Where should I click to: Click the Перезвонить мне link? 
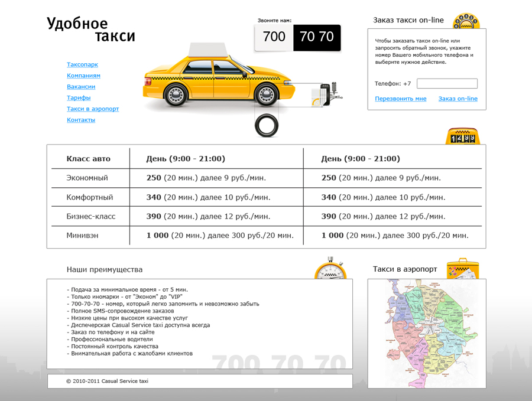click(x=400, y=99)
